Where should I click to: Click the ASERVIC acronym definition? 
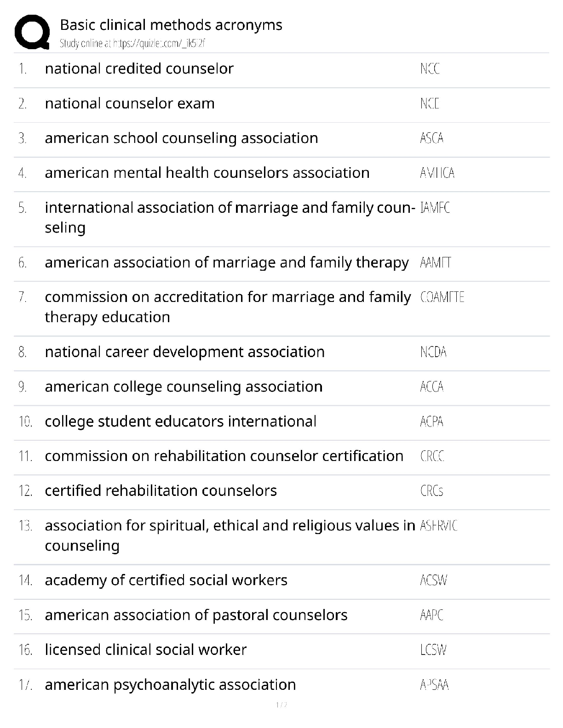[x=439, y=526]
